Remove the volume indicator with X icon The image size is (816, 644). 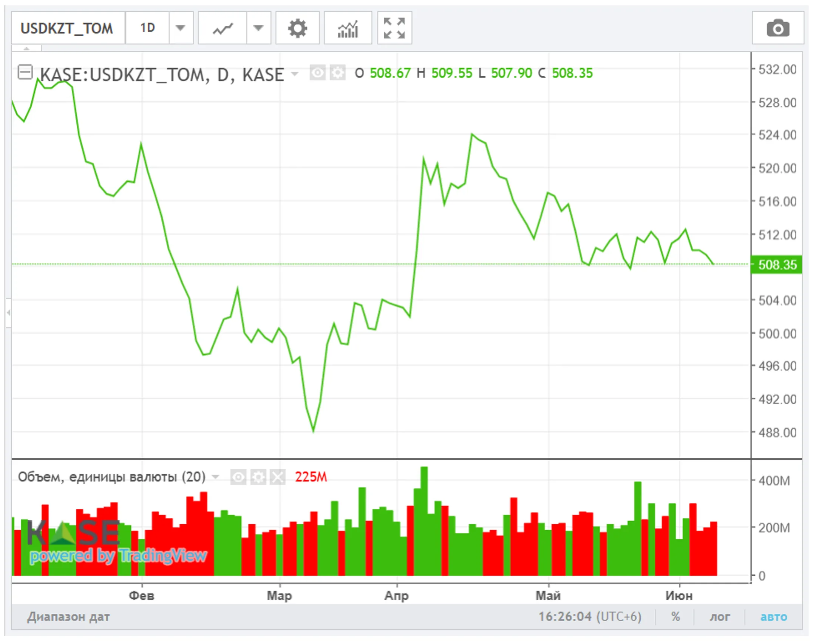[278, 477]
